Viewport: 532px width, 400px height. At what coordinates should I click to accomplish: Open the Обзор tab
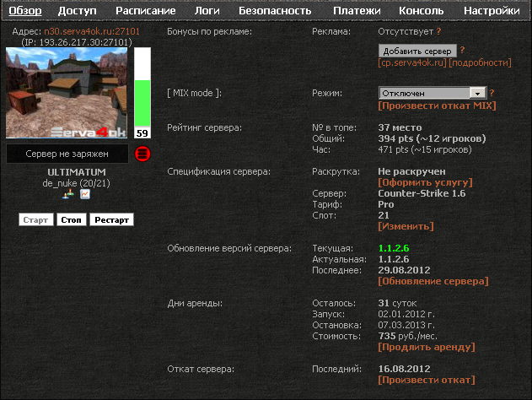pyautogui.click(x=25, y=11)
